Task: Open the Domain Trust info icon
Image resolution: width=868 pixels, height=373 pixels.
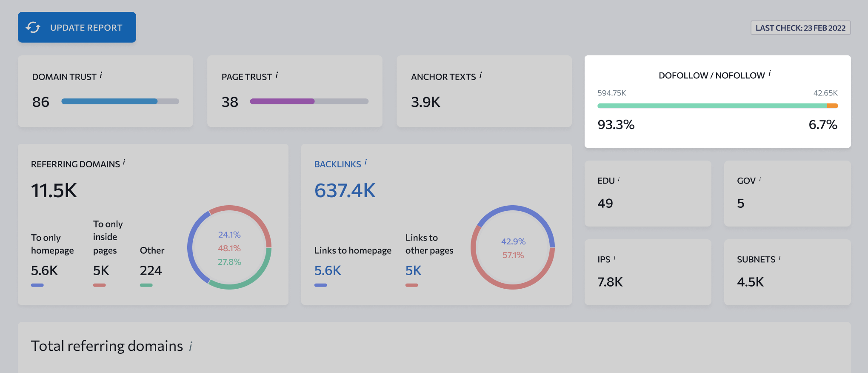Action: click(x=101, y=75)
